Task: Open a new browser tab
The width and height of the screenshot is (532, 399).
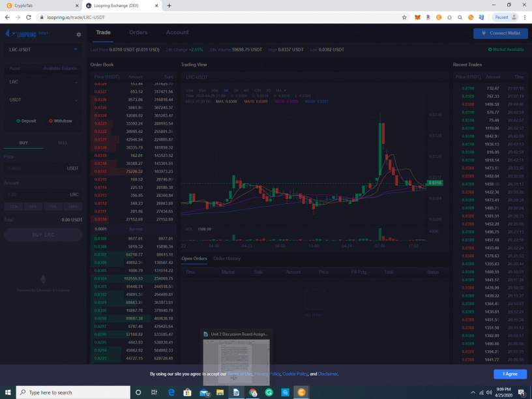Action: 169,5
